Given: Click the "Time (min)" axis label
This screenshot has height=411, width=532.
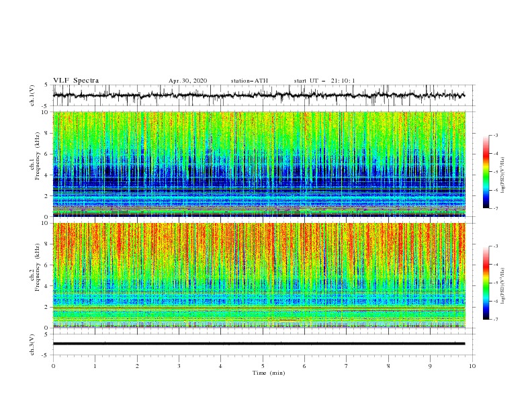Looking at the screenshot, I should [x=269, y=373].
